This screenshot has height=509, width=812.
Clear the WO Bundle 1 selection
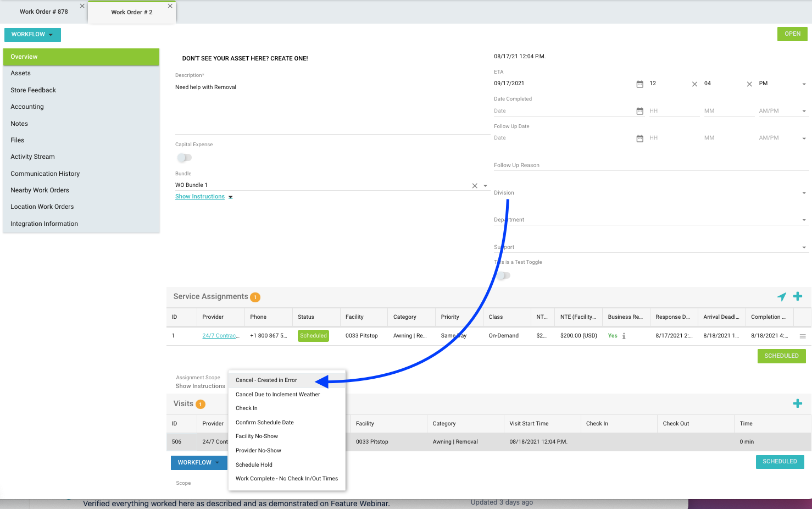point(475,186)
